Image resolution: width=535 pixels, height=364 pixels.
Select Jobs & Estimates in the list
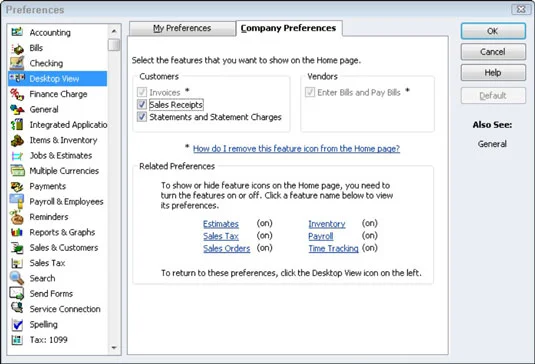coord(61,156)
